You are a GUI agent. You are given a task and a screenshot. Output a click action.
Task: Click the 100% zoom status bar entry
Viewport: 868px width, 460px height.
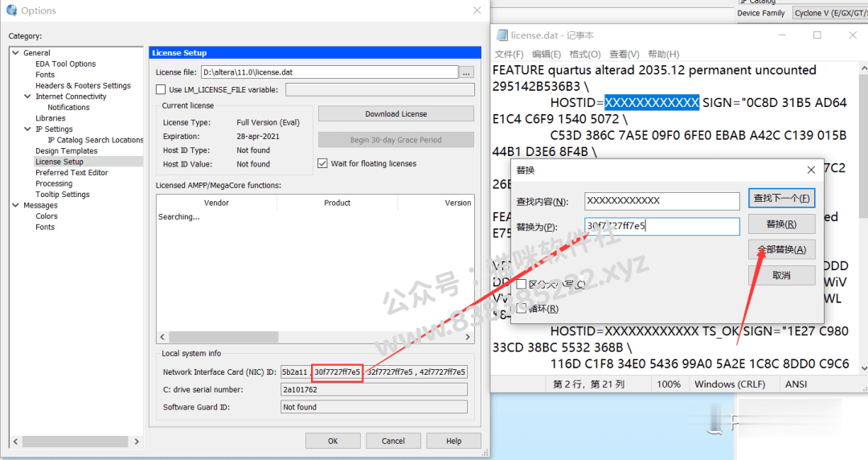coord(668,384)
